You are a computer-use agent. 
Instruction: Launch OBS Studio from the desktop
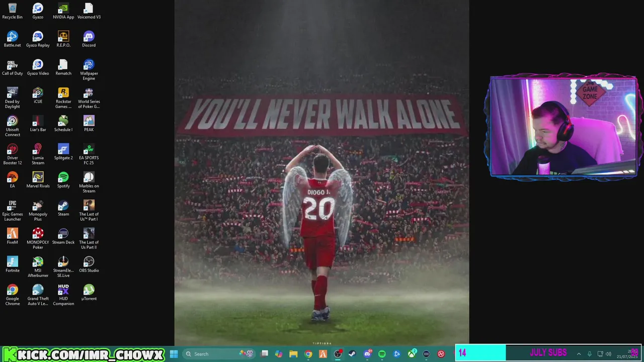89,264
